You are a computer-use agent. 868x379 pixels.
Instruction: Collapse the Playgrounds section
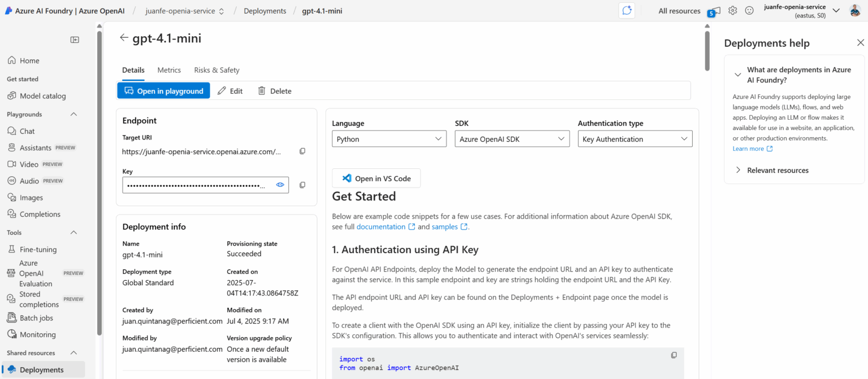pyautogui.click(x=73, y=114)
